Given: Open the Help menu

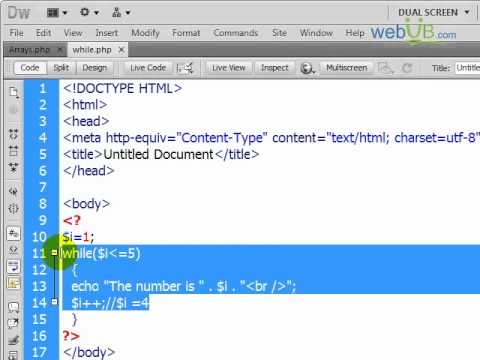Looking at the screenshot, I should 355,33.
